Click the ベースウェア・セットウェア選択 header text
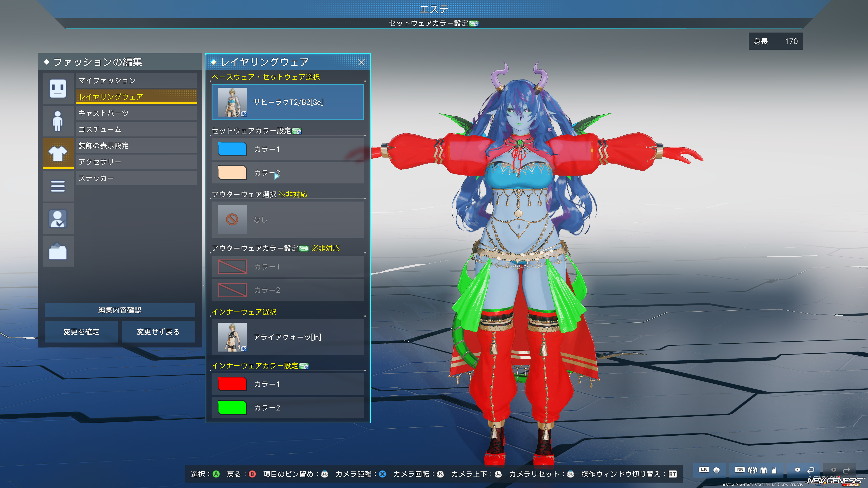 coord(266,77)
